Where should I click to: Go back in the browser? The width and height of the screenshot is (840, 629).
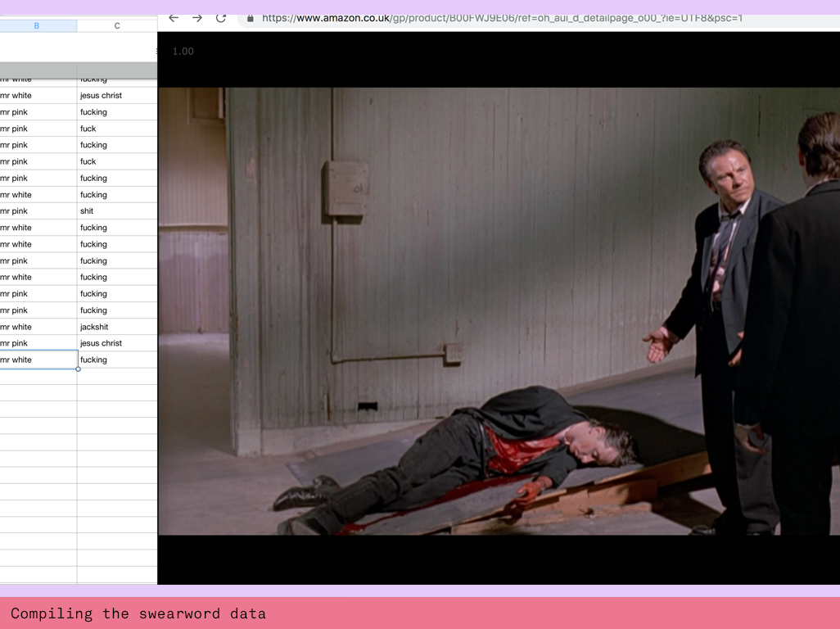coord(174,18)
